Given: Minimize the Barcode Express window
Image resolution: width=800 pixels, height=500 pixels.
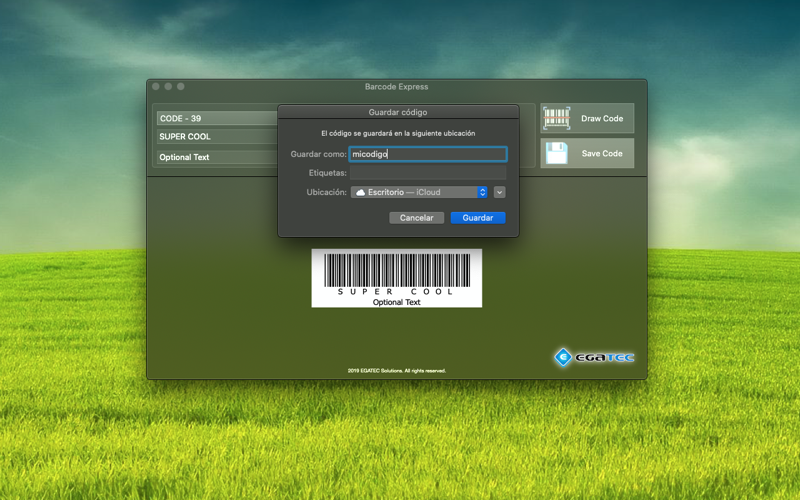Looking at the screenshot, I should tap(168, 87).
